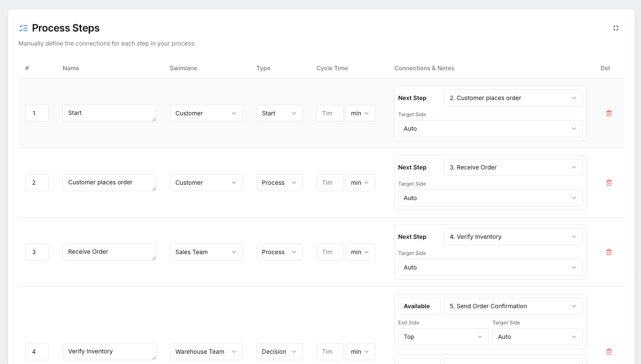Image resolution: width=641 pixels, height=364 pixels.
Task: Click the Available branch label field
Action: [x=419, y=306]
